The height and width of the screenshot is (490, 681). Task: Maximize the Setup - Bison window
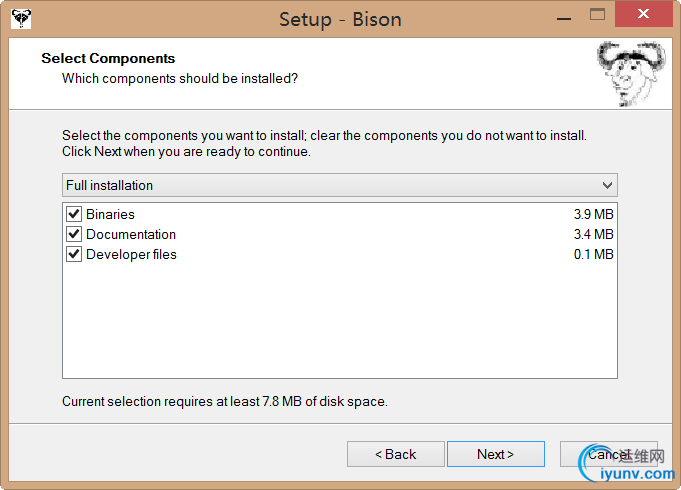(597, 14)
